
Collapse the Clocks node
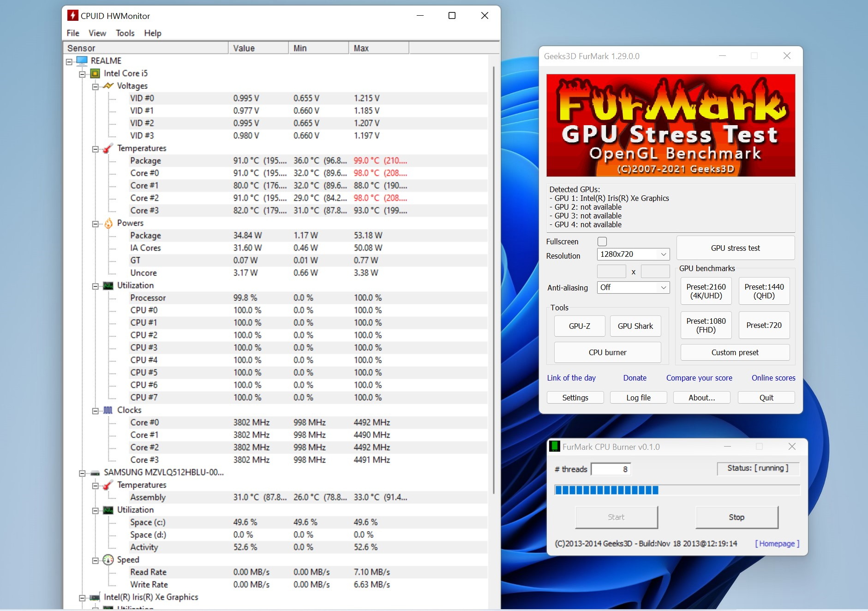pos(95,411)
